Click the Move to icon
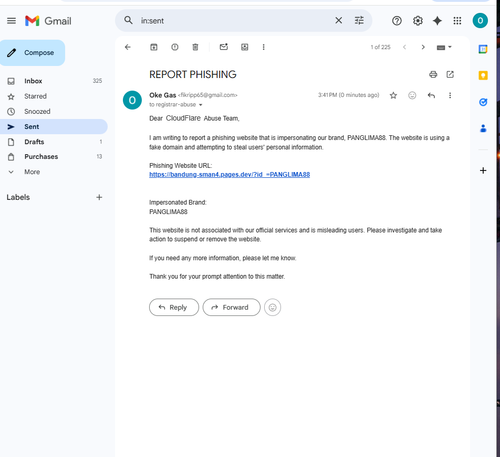The height and width of the screenshot is (457, 500). coord(245,47)
